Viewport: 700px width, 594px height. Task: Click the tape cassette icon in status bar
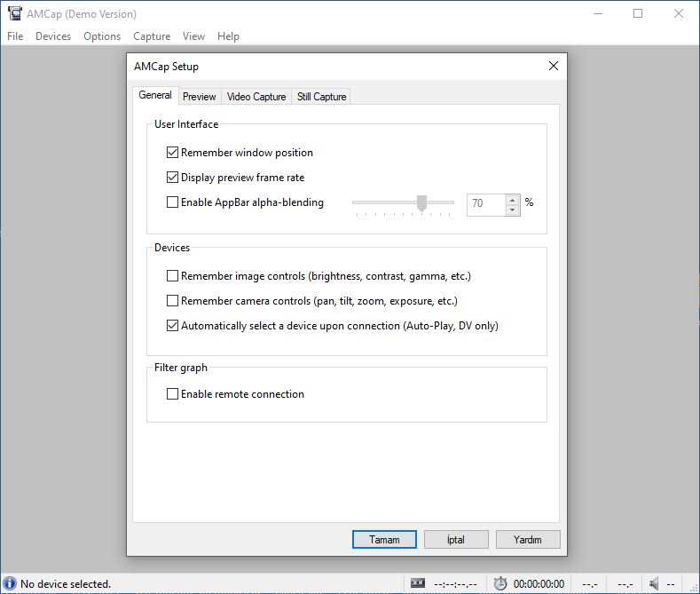coord(418,582)
